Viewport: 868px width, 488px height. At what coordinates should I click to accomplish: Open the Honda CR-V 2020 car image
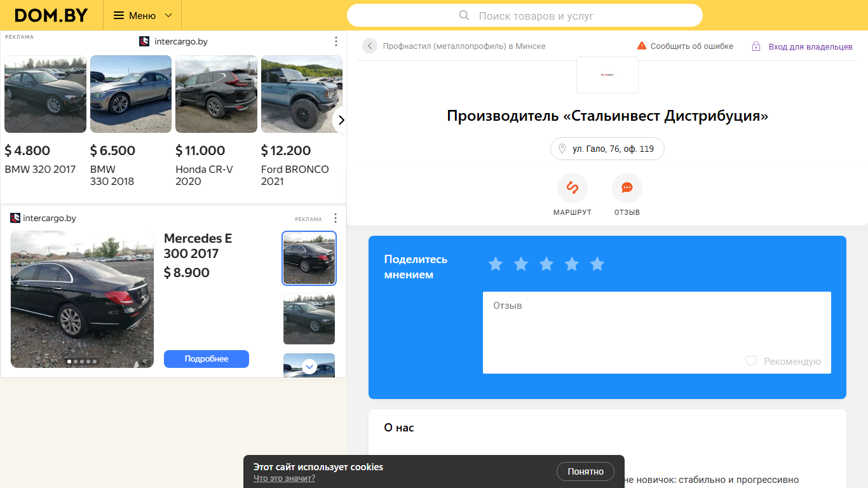click(x=216, y=94)
